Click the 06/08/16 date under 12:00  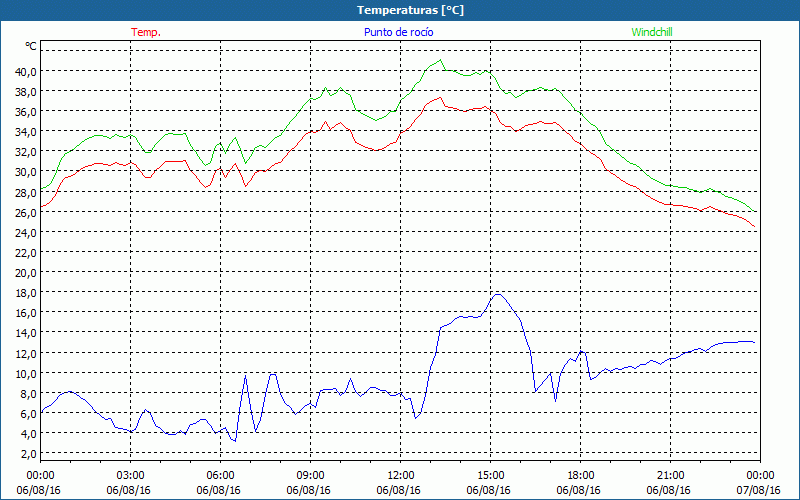pos(398,490)
